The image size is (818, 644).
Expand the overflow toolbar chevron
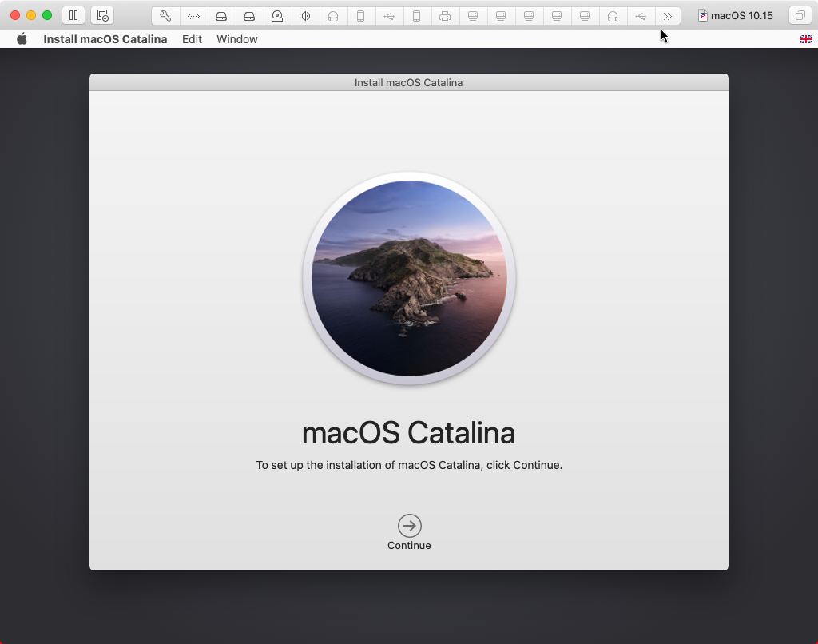click(668, 15)
